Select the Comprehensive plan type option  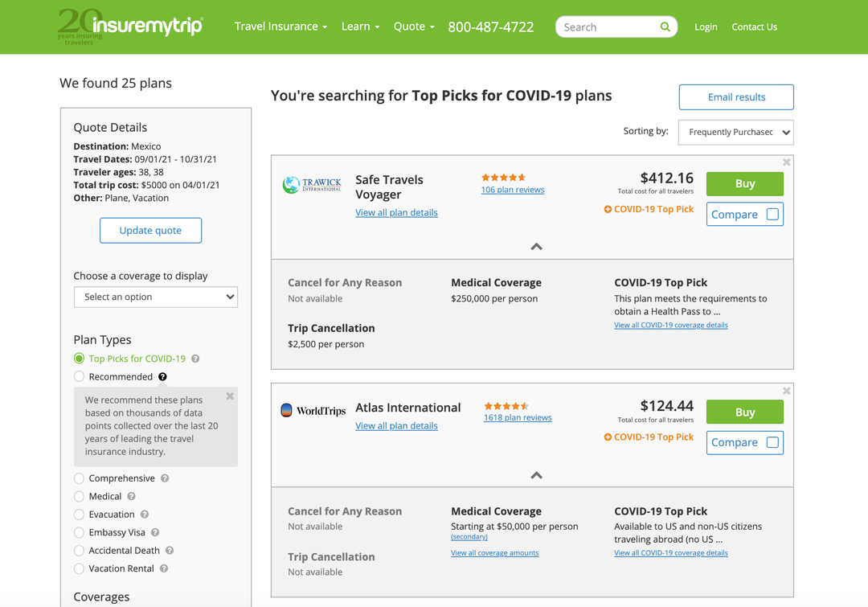pyautogui.click(x=79, y=478)
